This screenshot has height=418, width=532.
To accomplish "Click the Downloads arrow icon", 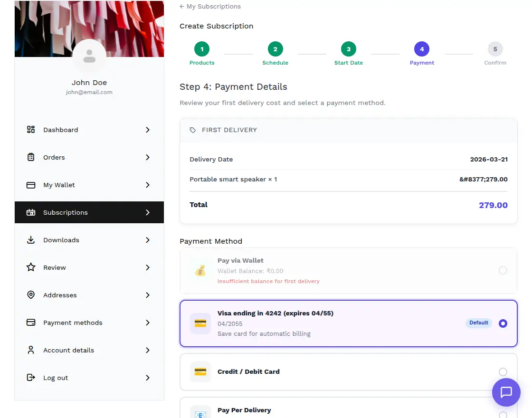I will [x=31, y=240].
